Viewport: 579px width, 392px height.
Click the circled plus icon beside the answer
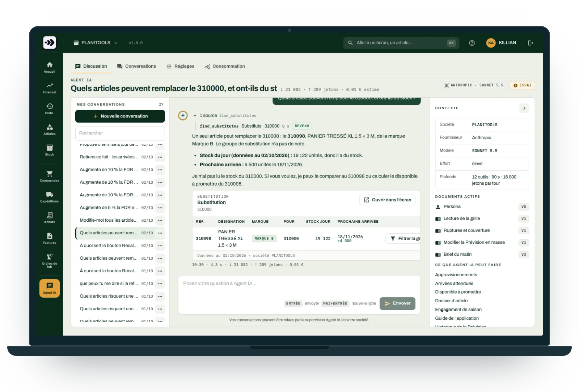(183, 115)
